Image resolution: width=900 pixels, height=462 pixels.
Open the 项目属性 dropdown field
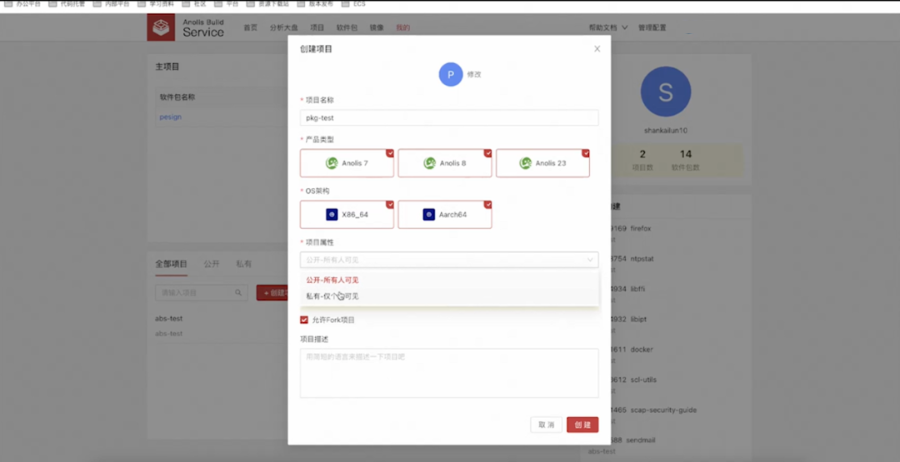click(x=449, y=260)
